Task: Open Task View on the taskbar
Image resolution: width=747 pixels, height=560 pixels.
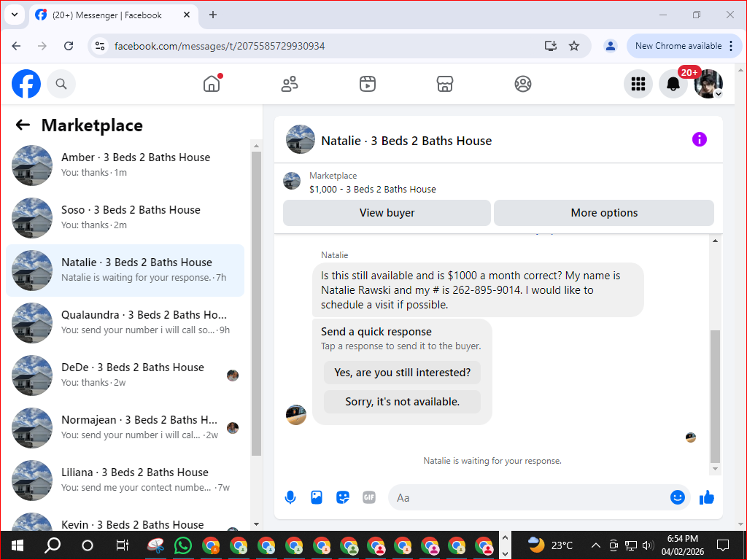Action: click(x=122, y=545)
